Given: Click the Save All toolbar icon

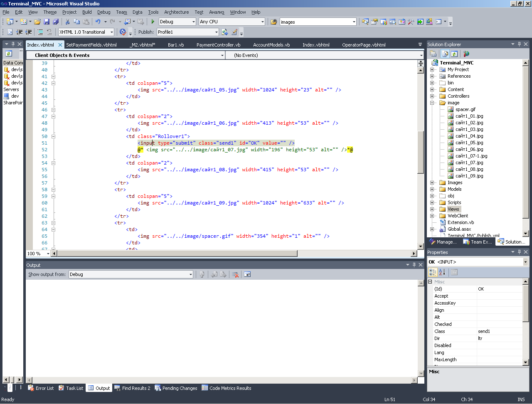Looking at the screenshot, I should click(x=56, y=22).
